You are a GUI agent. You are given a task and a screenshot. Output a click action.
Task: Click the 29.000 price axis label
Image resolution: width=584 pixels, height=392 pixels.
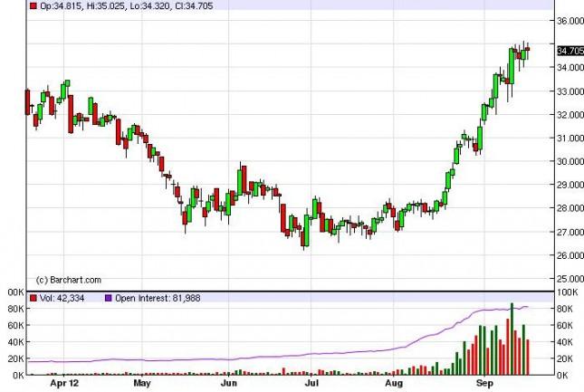tap(570, 185)
